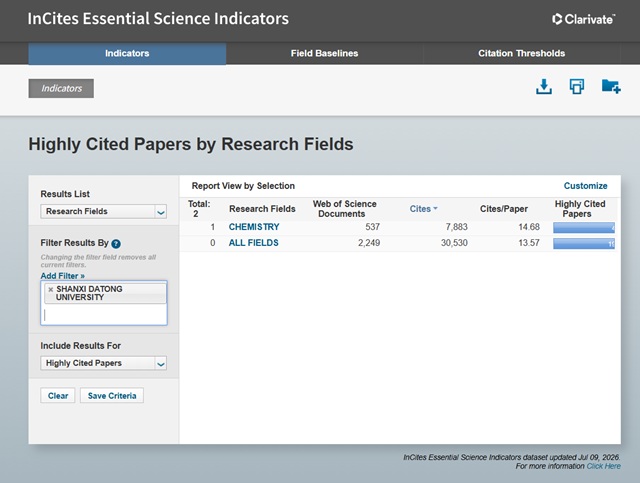Image resolution: width=640 pixels, height=483 pixels.
Task: Click the 537 documents value
Action: click(x=372, y=227)
